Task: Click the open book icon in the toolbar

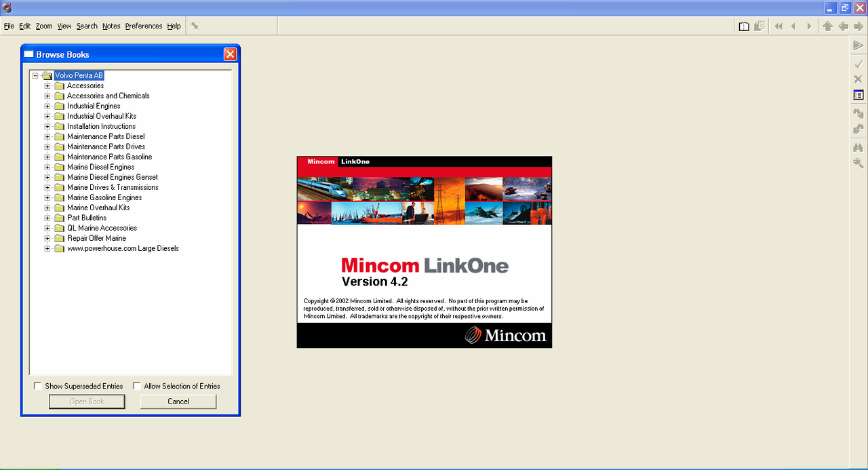Action: point(744,26)
